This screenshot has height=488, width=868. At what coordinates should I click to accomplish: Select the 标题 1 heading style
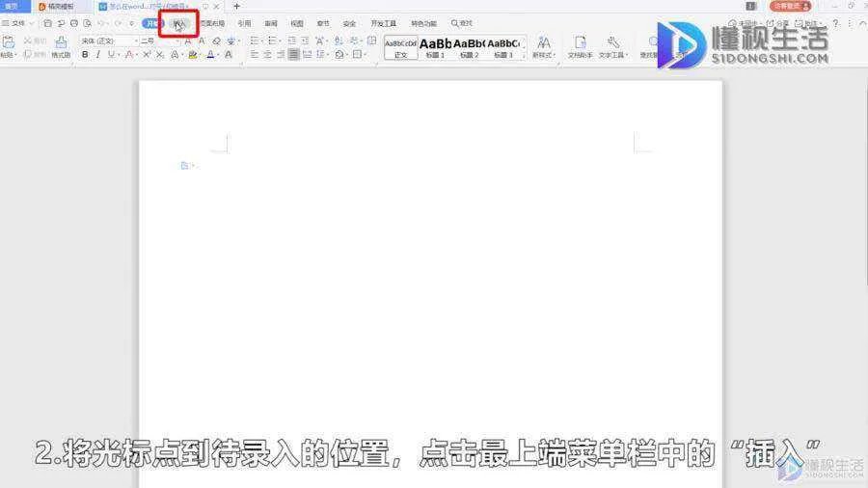click(435, 48)
